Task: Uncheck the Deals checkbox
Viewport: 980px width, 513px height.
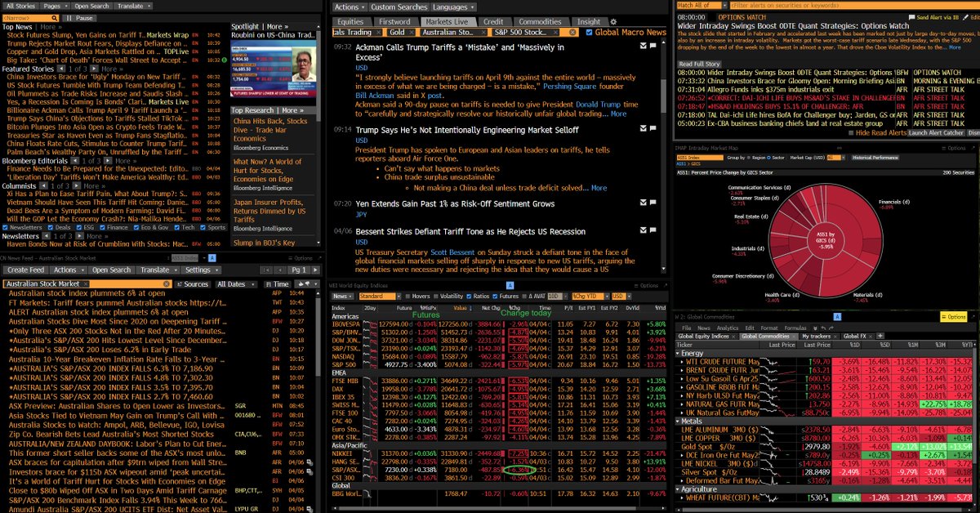Action: 51,228
